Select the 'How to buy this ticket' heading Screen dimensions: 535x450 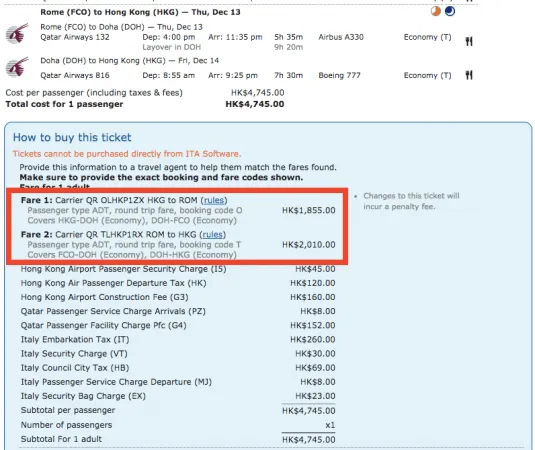(x=72, y=137)
